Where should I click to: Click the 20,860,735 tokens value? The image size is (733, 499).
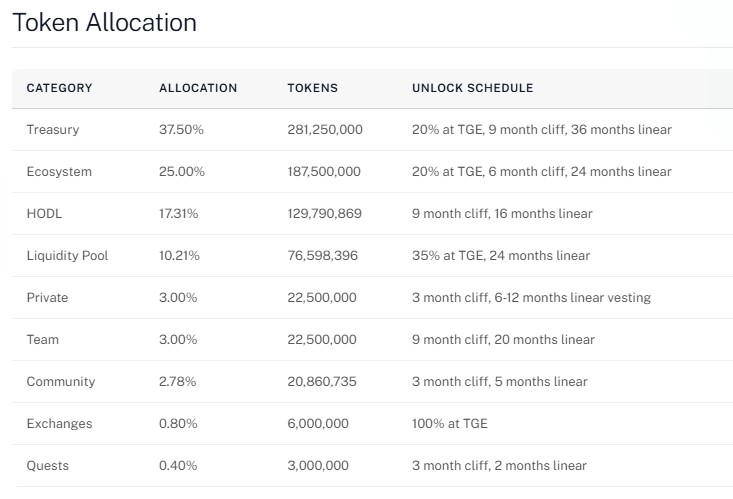tap(322, 382)
